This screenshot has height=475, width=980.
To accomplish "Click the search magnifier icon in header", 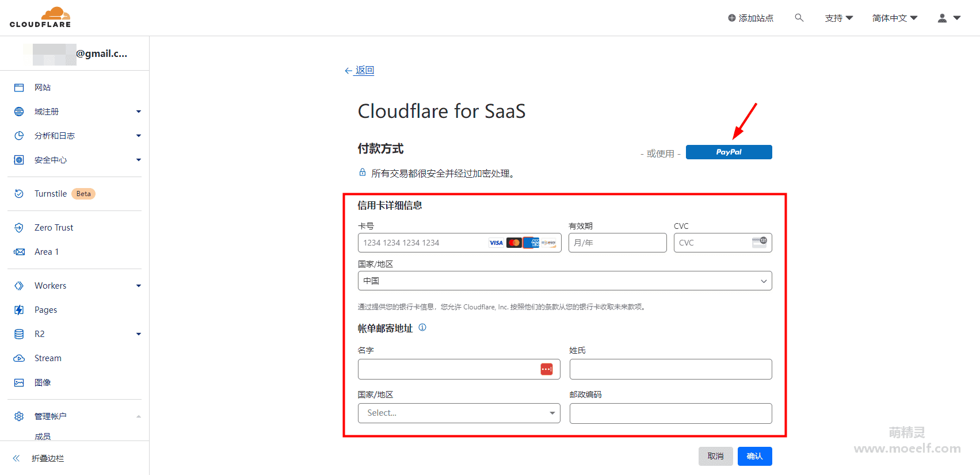I will point(799,18).
